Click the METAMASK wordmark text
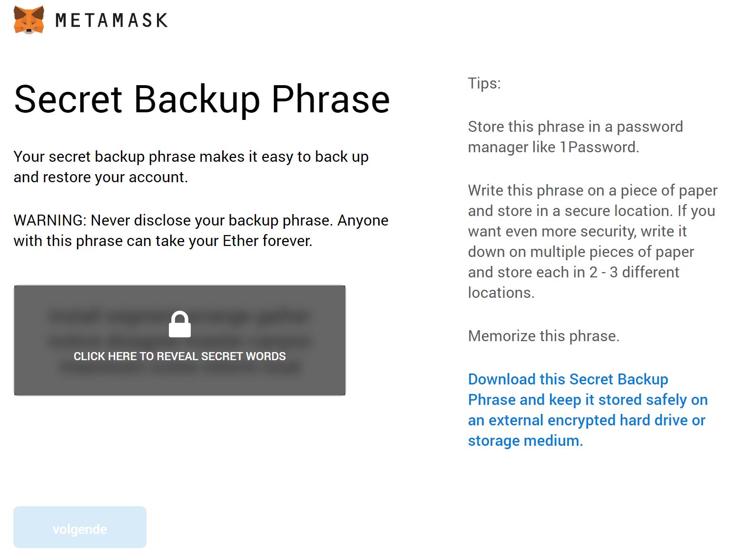 click(x=111, y=20)
